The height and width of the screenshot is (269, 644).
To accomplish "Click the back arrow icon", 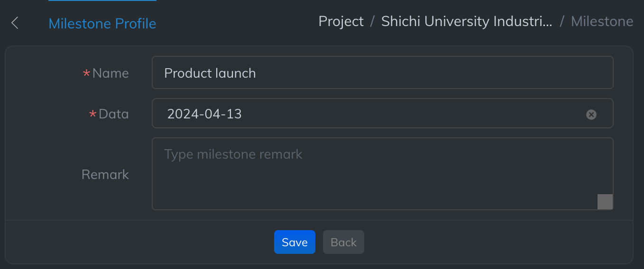I will coord(15,23).
